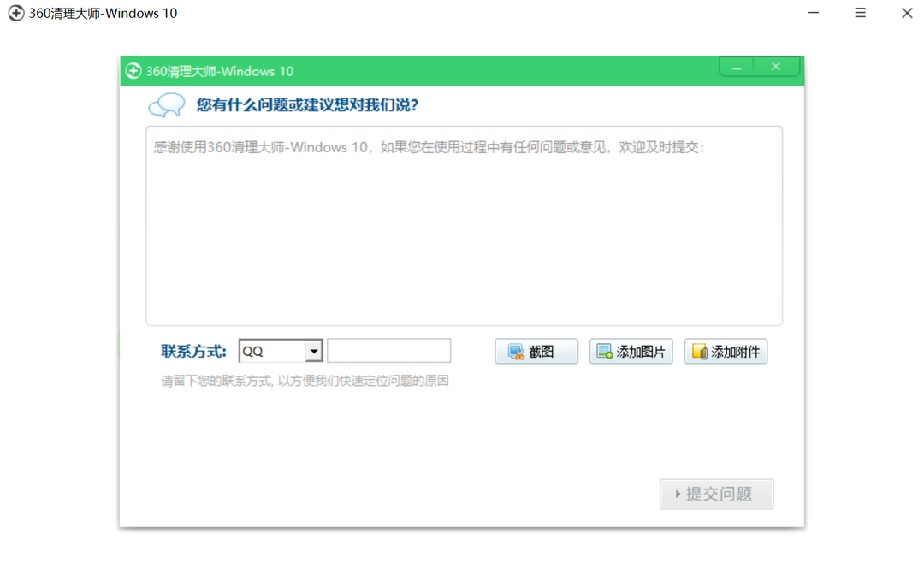Click the 添加图片 add picture button
The image size is (924, 581).
click(631, 351)
